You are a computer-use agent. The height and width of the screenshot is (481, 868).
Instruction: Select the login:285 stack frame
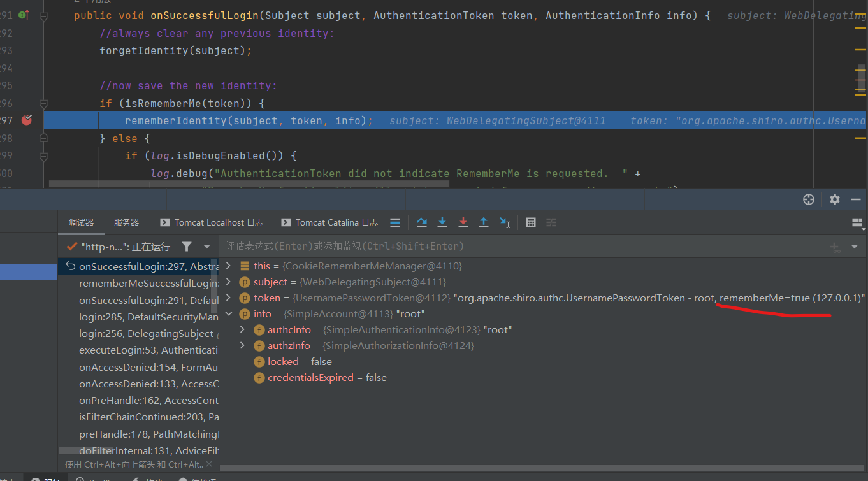[148, 317]
